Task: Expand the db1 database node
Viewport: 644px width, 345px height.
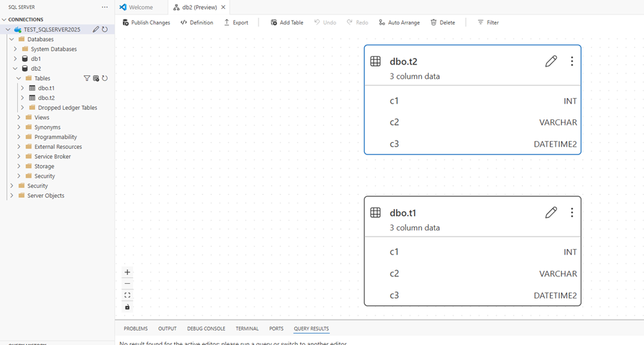Action: (x=16, y=59)
